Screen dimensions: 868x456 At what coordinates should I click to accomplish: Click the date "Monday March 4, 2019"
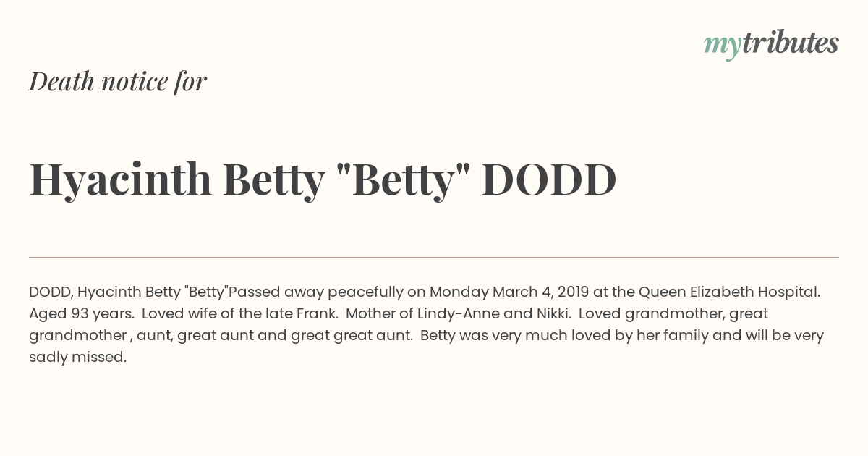coord(509,292)
